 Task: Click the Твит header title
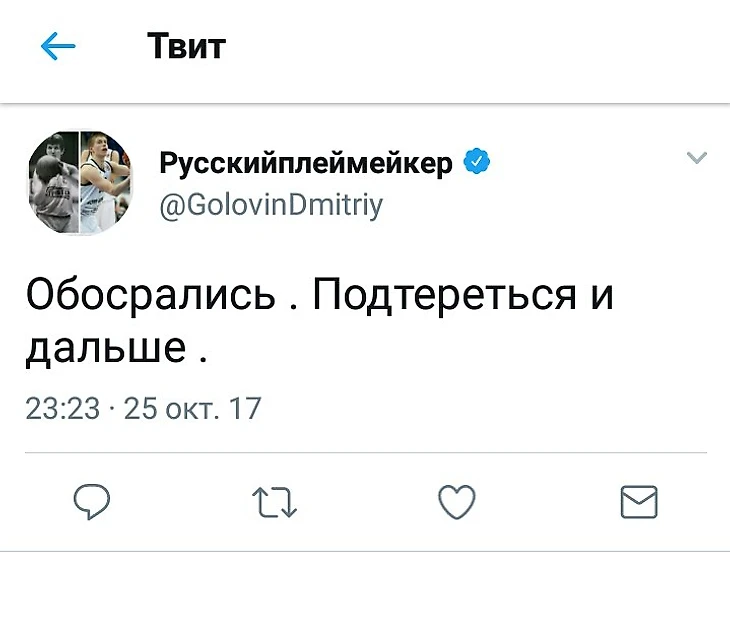pos(186,46)
